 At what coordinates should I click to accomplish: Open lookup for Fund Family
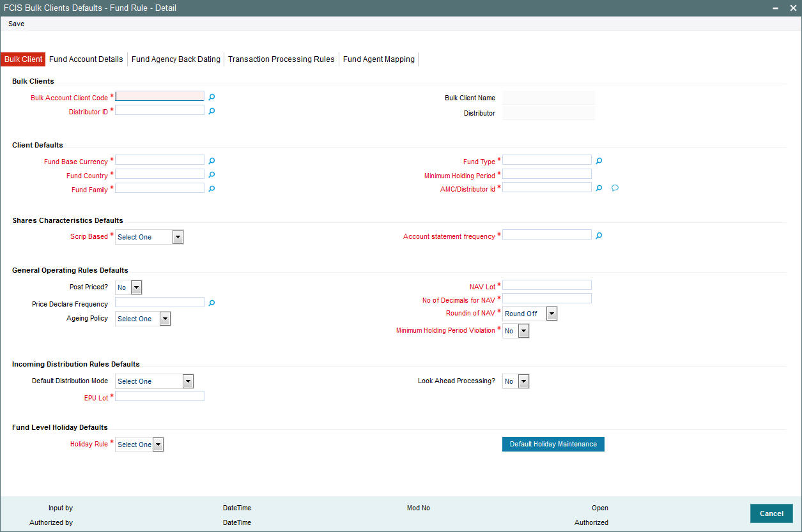[212, 188]
